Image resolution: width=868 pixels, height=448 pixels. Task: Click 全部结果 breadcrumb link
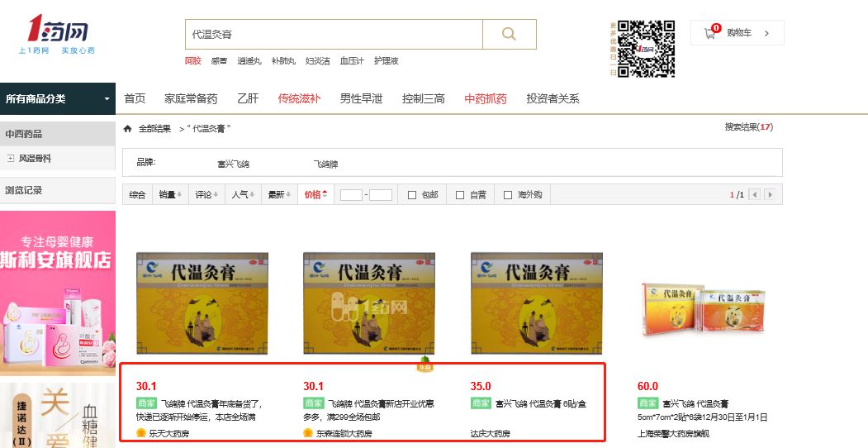pyautogui.click(x=154, y=128)
